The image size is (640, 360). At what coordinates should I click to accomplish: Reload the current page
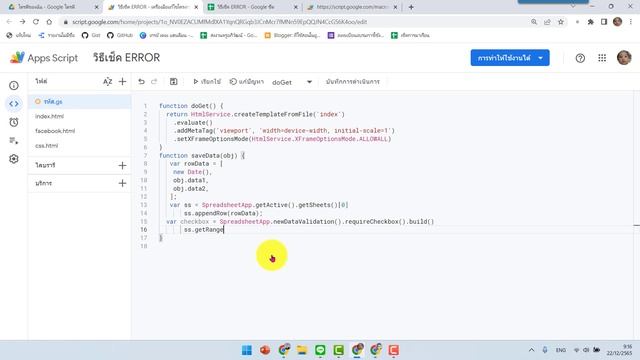[36, 22]
